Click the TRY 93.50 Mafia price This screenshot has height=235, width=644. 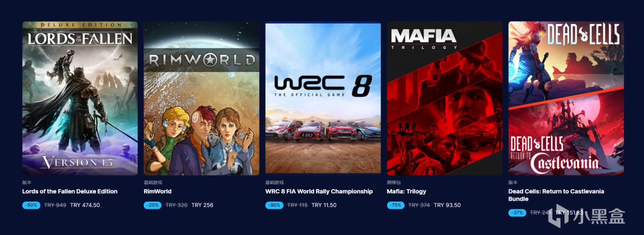[447, 205]
